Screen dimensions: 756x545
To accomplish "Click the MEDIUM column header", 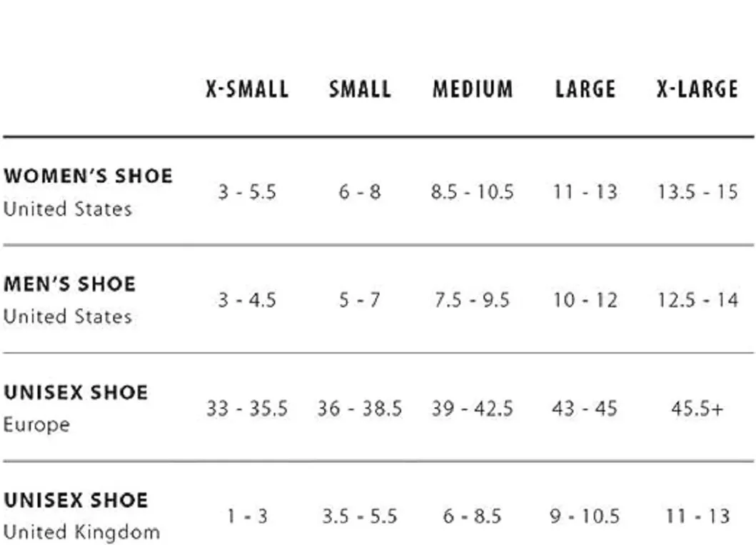I will [473, 89].
